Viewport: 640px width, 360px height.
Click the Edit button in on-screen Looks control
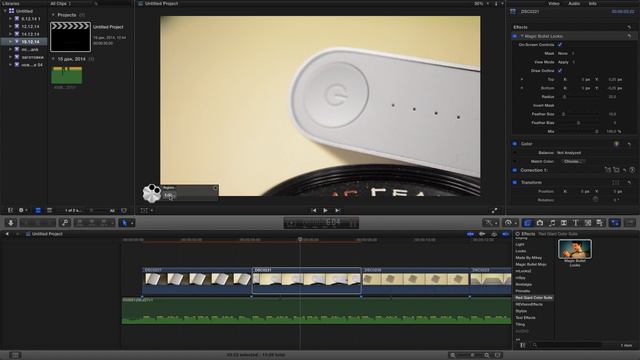[169, 196]
